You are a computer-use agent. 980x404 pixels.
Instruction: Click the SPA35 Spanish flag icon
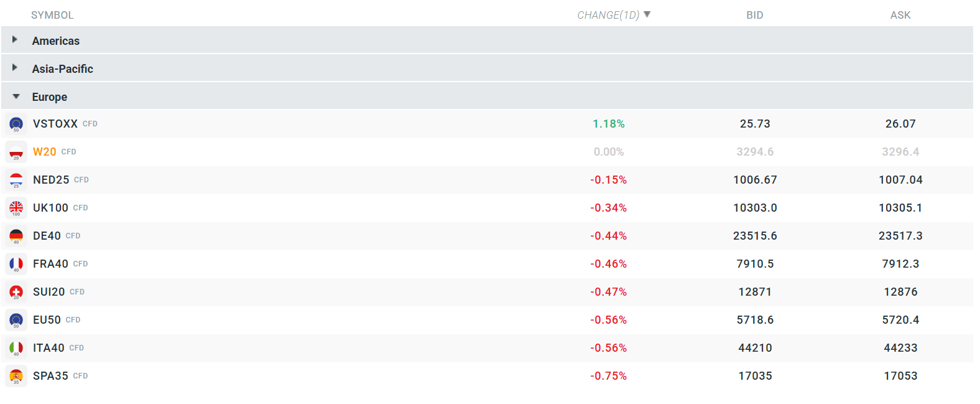pyautogui.click(x=16, y=376)
